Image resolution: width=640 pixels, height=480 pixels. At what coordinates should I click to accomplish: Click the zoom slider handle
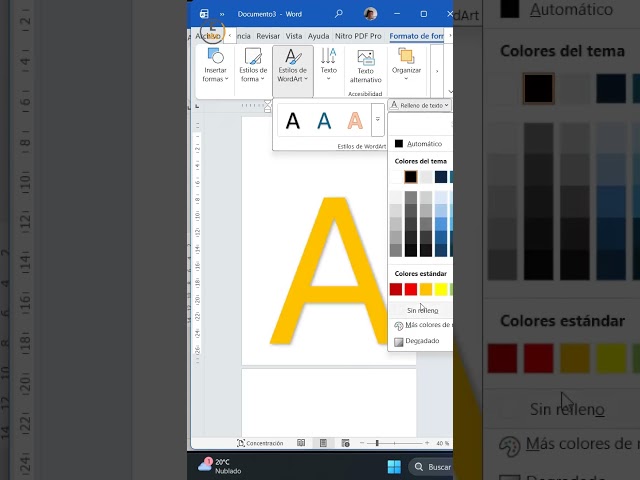click(x=377, y=443)
